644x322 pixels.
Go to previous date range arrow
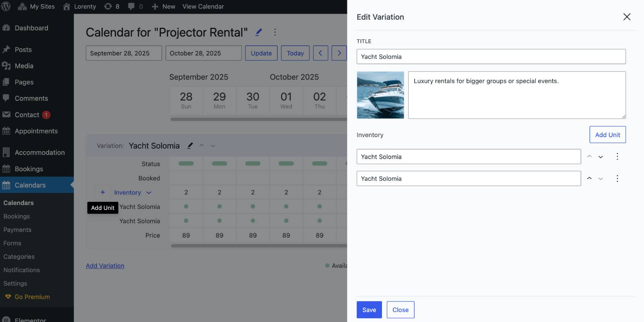pyautogui.click(x=320, y=53)
